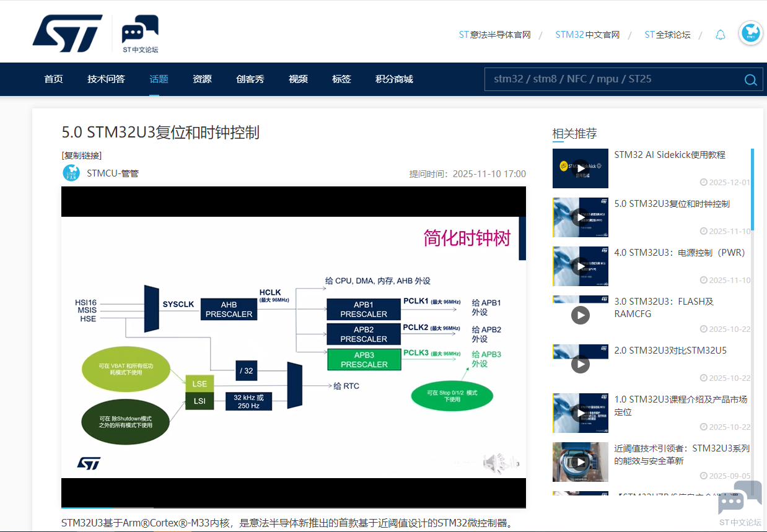Open 1.0 STM32U3课程介绍及产品市场定位 title
The height and width of the screenshot is (532, 767).
coord(680,406)
